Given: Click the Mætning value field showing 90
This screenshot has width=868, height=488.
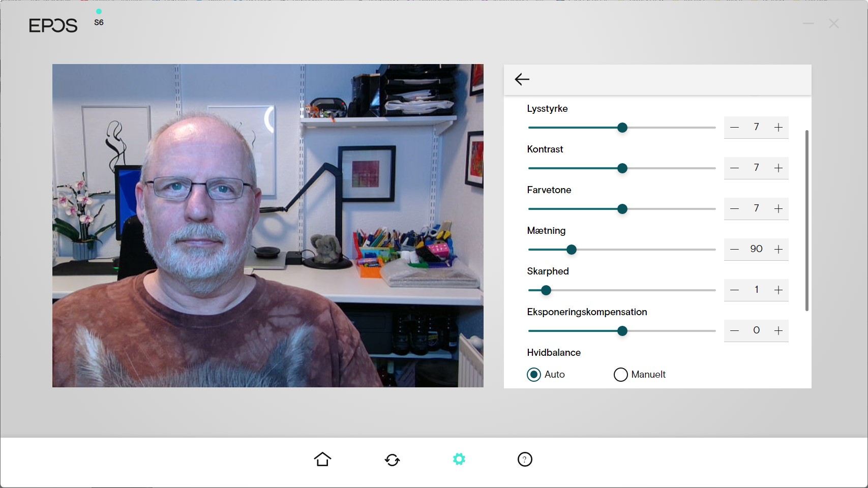Looking at the screenshot, I should 756,249.
